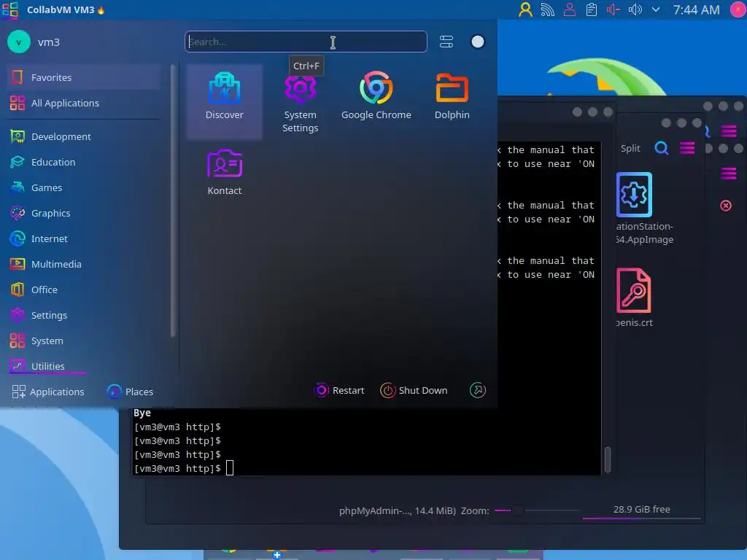Click the pink person icon in system tray
Screen dimensions: 747x560
[x=569, y=9]
